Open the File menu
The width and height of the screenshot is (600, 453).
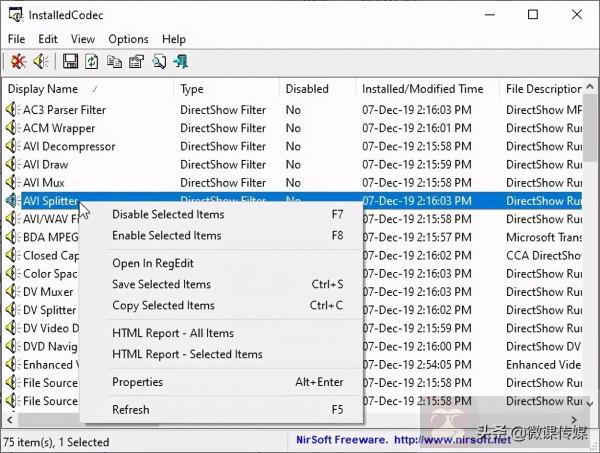point(16,39)
